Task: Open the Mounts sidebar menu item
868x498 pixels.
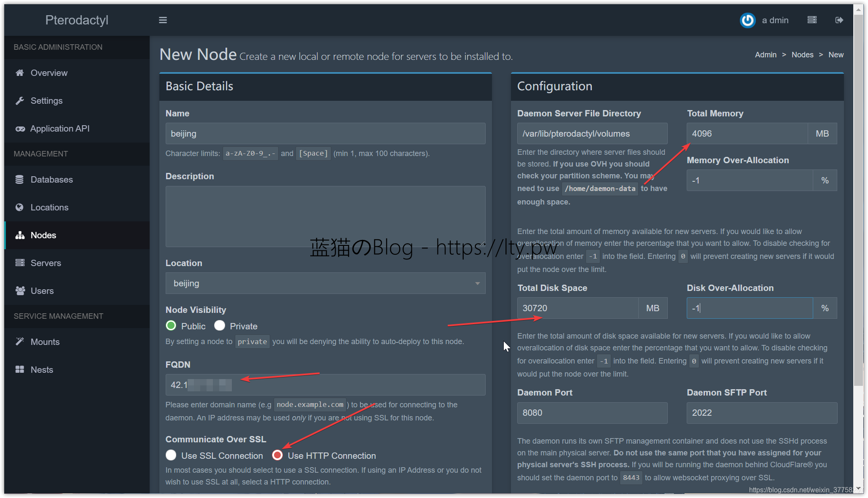Action: coord(45,342)
